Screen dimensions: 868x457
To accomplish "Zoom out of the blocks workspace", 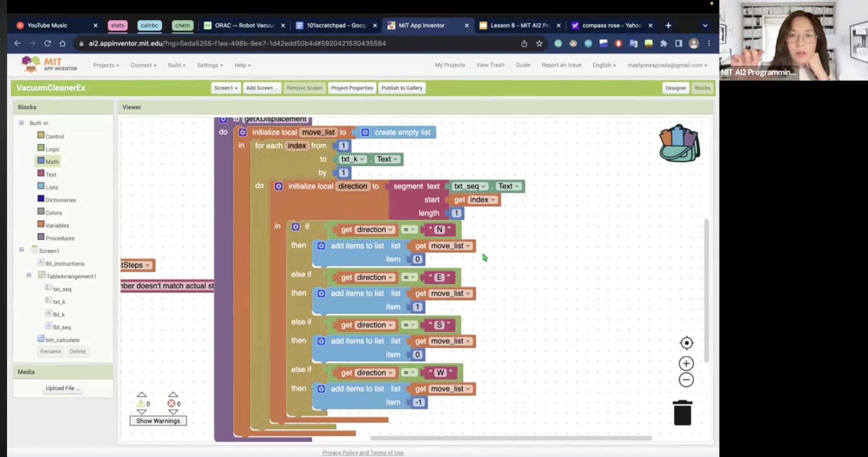I will (686, 380).
